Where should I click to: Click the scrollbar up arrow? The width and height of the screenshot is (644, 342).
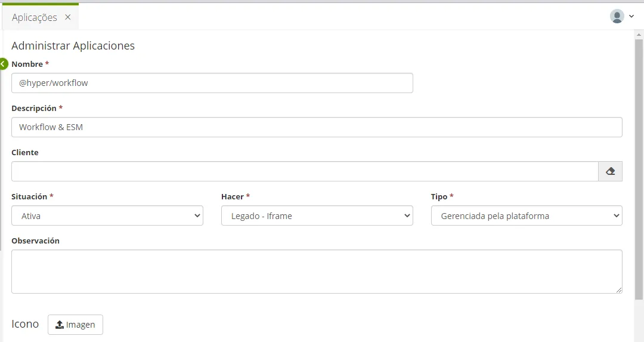[x=639, y=35]
